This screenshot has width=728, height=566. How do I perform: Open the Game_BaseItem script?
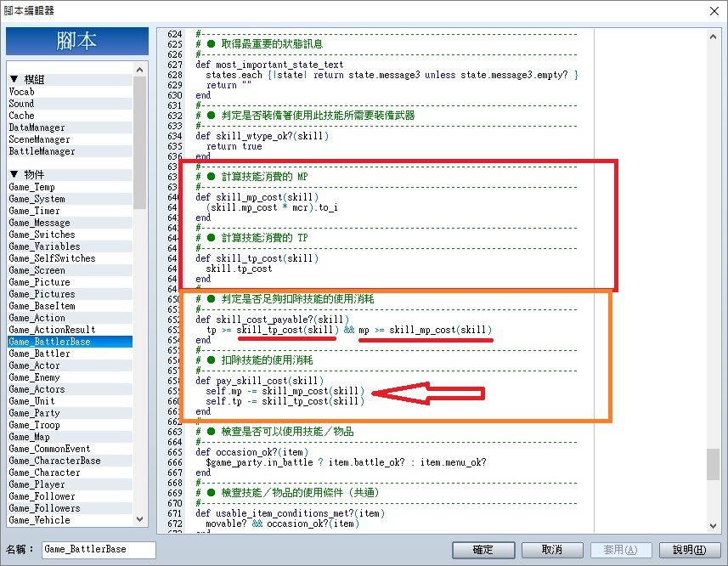tap(71, 306)
